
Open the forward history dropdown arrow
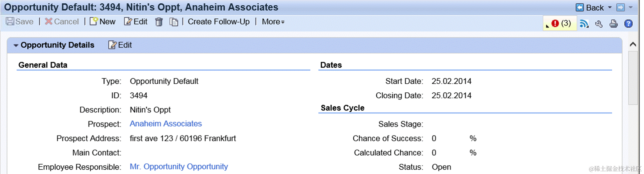(631, 7)
